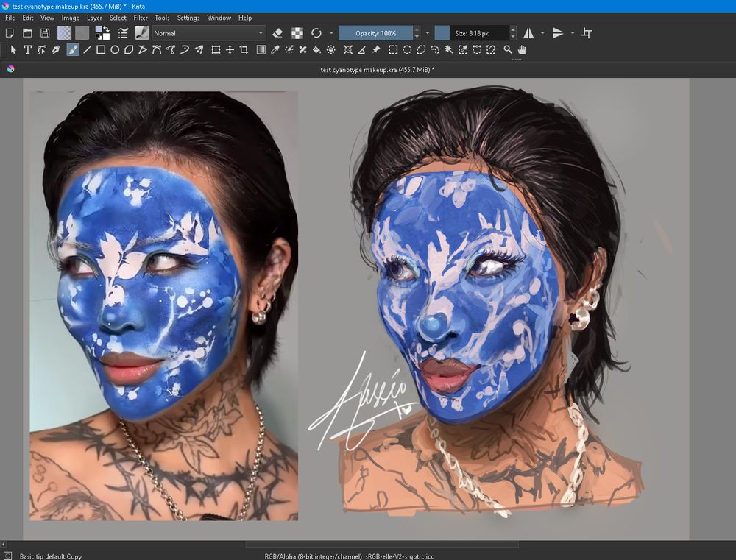
Task: Open horizontal mirror options dropdown
Action: tap(542, 33)
